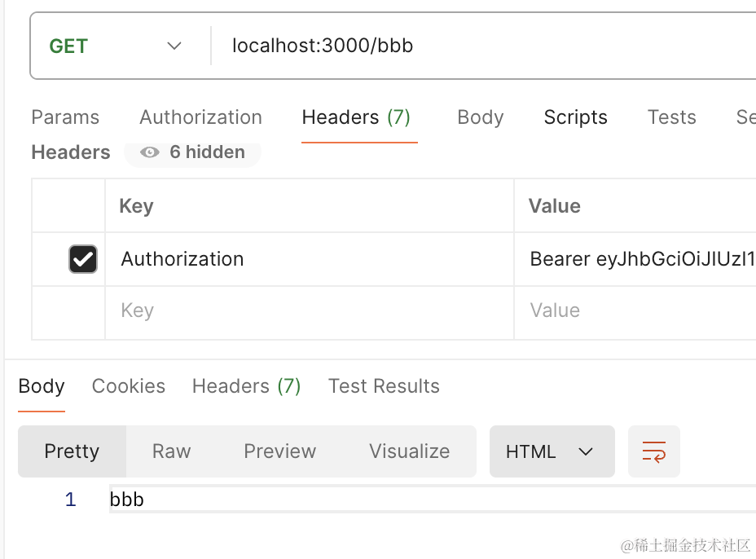756x559 pixels.
Task: Expand the HTML format dropdown
Action: pyautogui.click(x=552, y=451)
